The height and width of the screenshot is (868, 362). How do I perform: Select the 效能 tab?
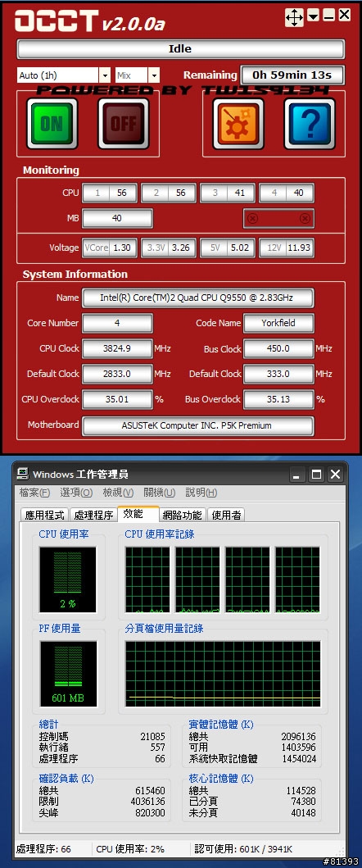point(138,514)
